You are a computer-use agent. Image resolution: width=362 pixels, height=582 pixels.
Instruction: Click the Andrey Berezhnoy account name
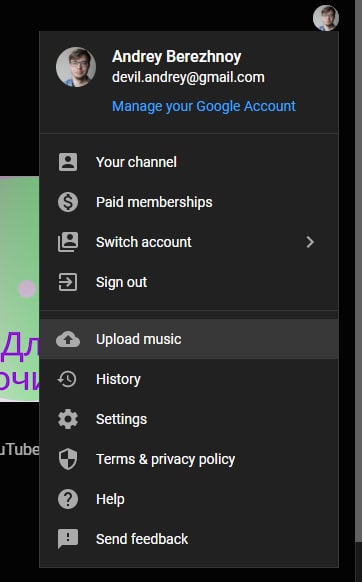point(176,57)
